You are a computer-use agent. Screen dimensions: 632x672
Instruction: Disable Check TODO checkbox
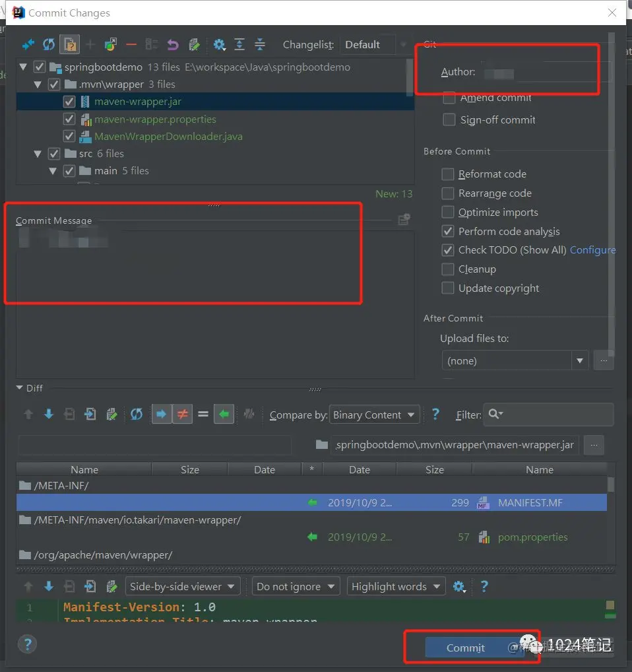448,250
